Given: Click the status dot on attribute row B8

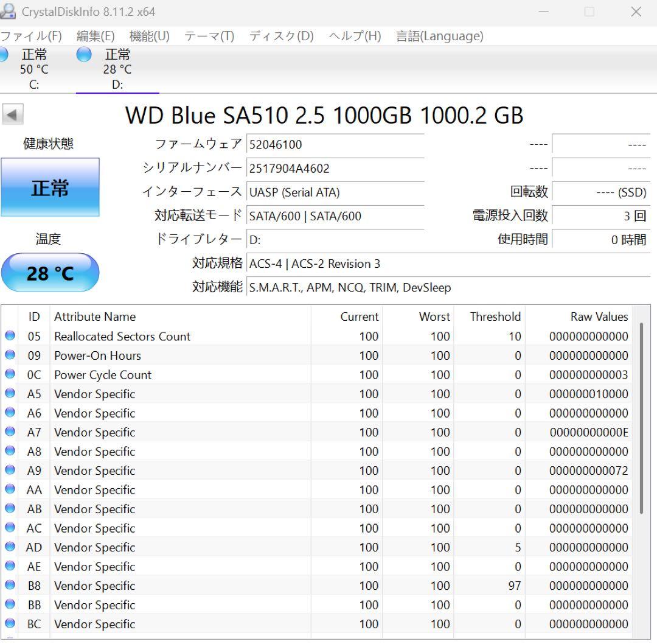Looking at the screenshot, I should [x=10, y=586].
